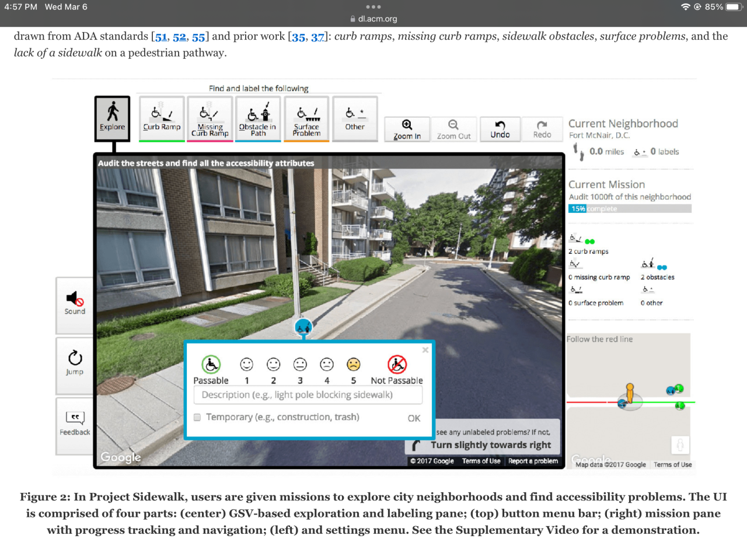Click the Description text field
This screenshot has height=560, width=747.
tap(308, 395)
